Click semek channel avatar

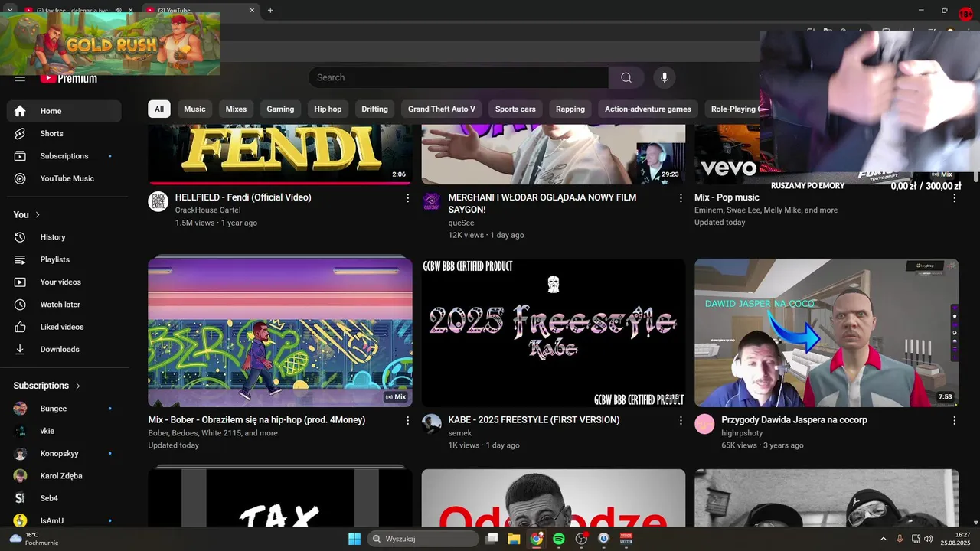(431, 424)
